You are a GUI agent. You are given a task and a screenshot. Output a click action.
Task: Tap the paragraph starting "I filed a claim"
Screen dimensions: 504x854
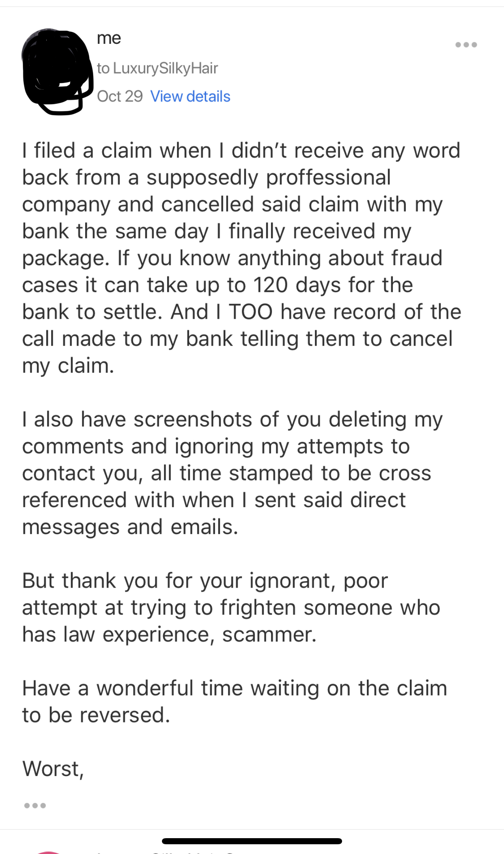(242, 258)
